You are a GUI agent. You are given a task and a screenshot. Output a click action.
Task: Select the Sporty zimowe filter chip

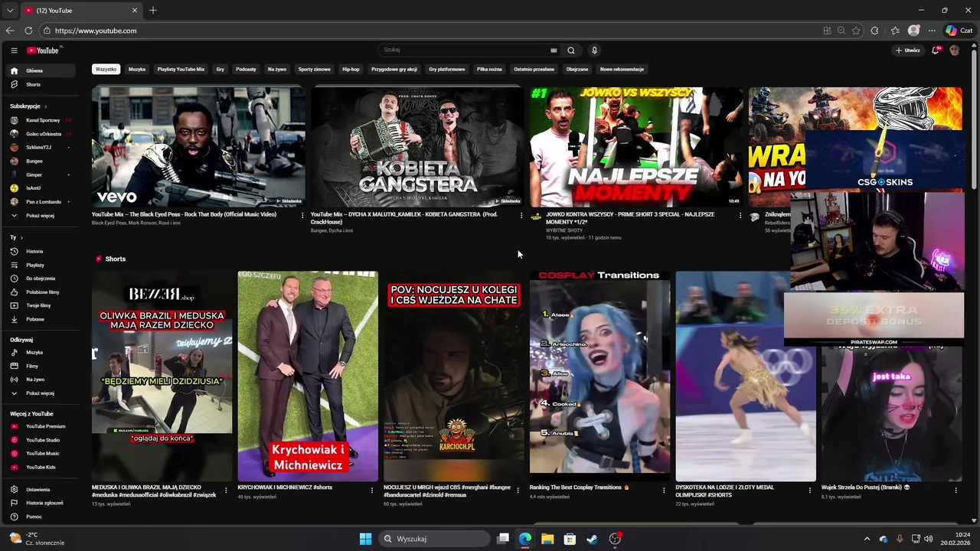[314, 69]
